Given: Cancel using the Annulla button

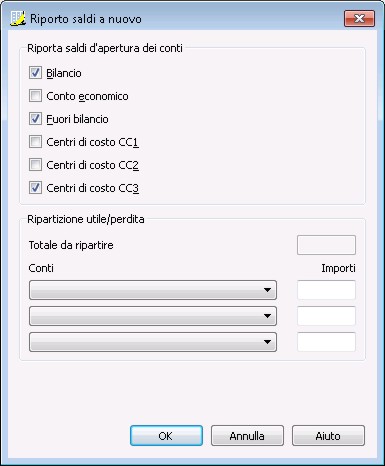Looking at the screenshot, I should tap(247, 436).
